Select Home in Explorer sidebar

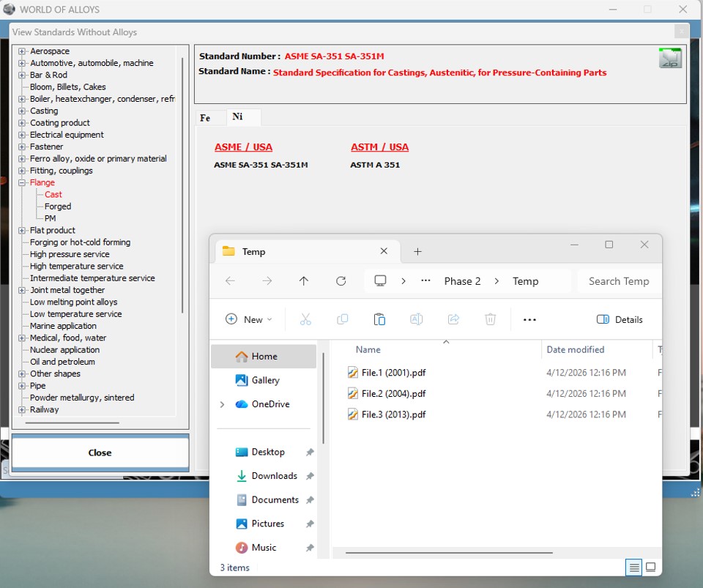(264, 357)
